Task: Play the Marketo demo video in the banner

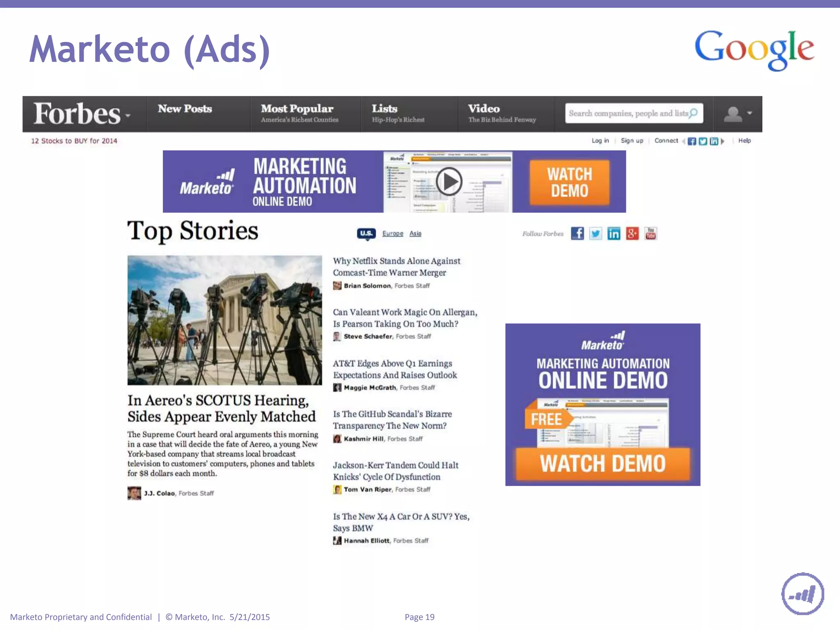Action: [x=449, y=181]
